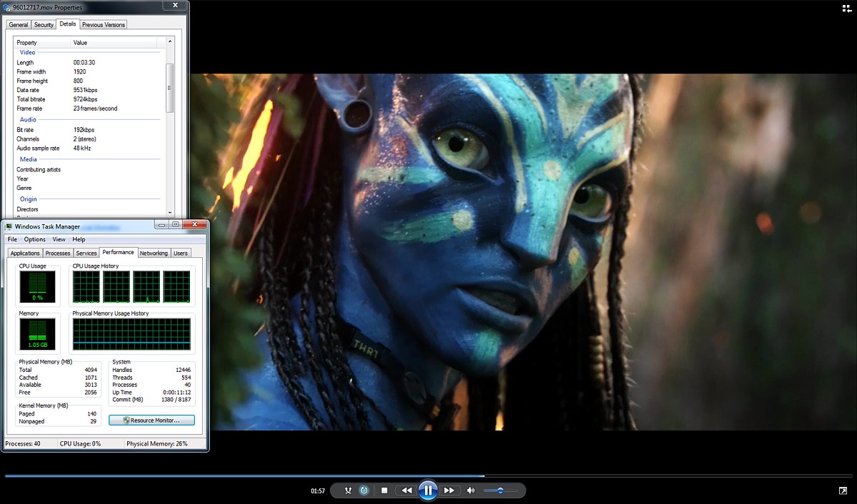857x504 pixels.
Task: Open the view options icon at top right
Action: (x=846, y=8)
